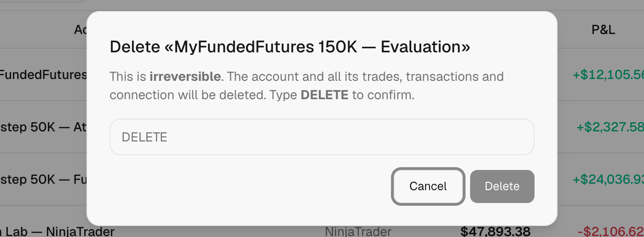Click the $47,893.38 balance amount

495,231
